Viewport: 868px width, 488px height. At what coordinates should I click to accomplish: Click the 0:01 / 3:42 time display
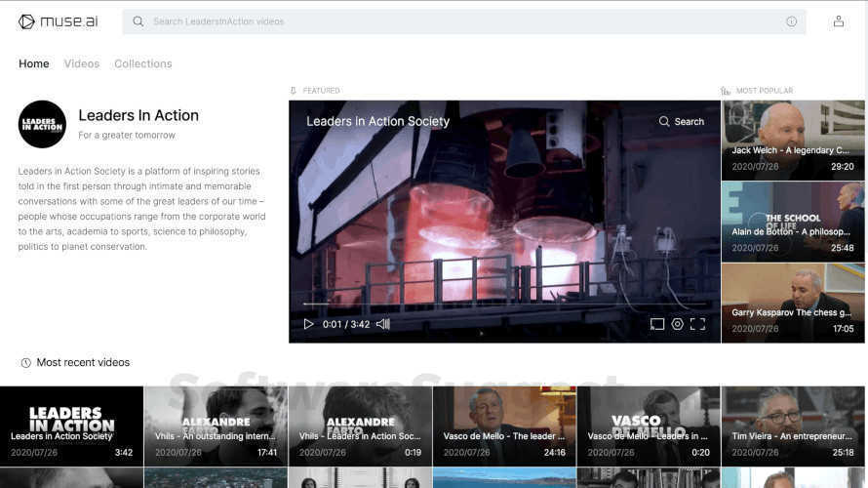tap(346, 324)
